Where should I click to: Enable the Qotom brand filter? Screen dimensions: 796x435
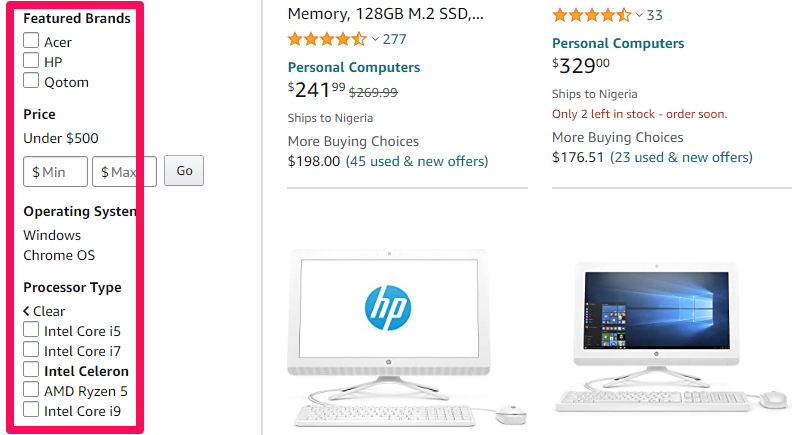31,81
